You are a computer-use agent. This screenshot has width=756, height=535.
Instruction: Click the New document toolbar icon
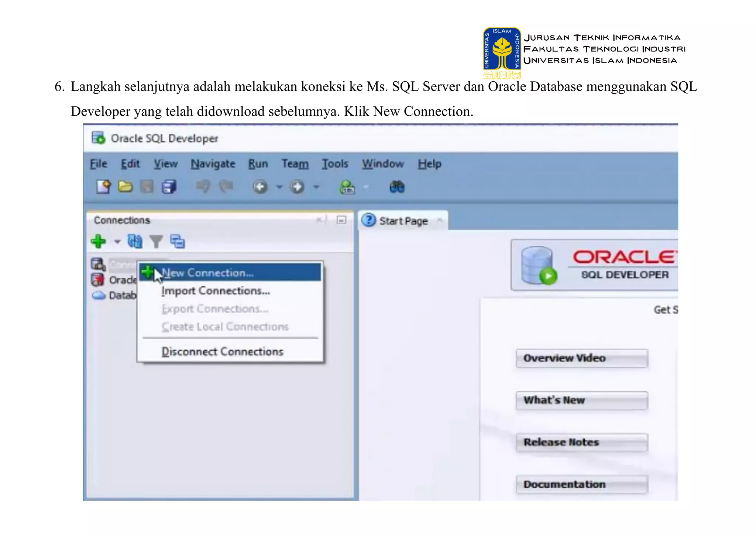(103, 187)
